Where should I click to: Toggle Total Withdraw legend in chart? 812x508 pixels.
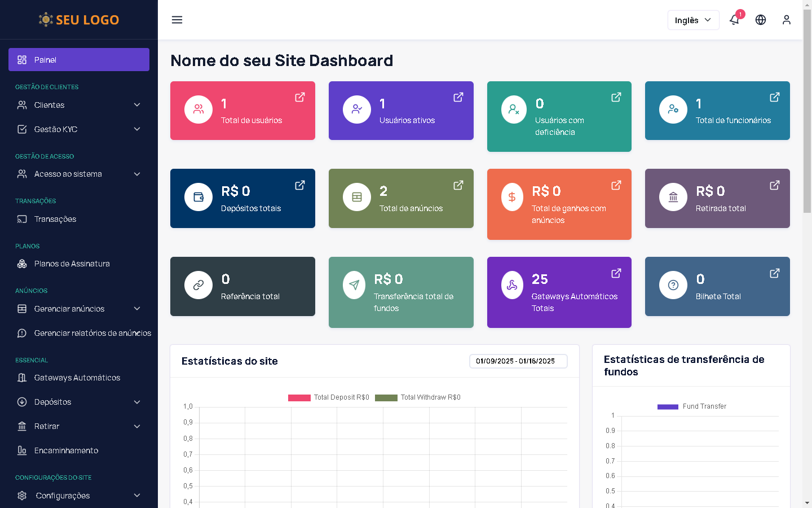click(418, 397)
